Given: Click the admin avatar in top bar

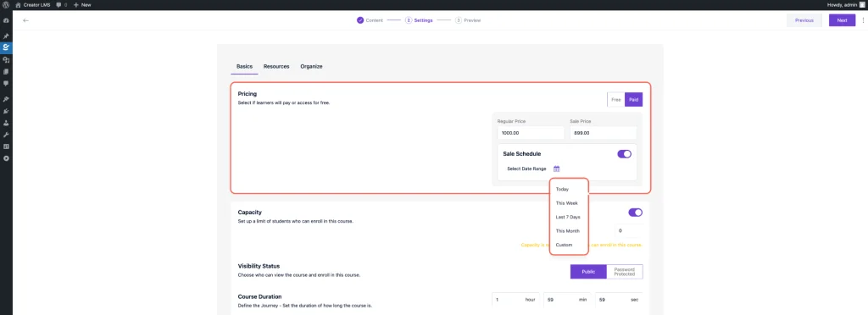Looking at the screenshot, I should pos(862,4).
